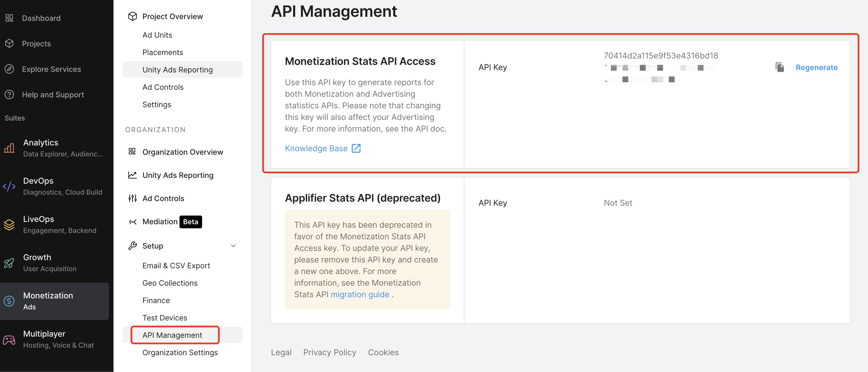The image size is (868, 372).
Task: Select the Monetization Ads suite
Action: 55,301
